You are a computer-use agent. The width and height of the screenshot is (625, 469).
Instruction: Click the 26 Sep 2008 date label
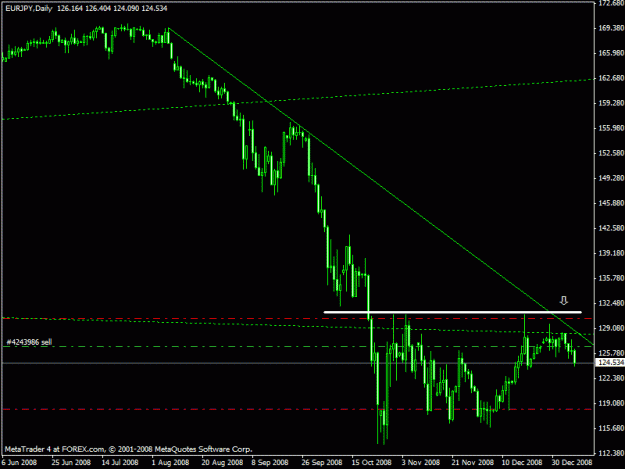322,463
